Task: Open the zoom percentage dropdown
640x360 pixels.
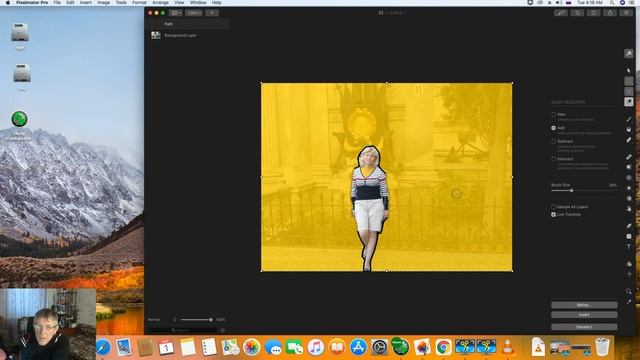Action: click(x=194, y=13)
